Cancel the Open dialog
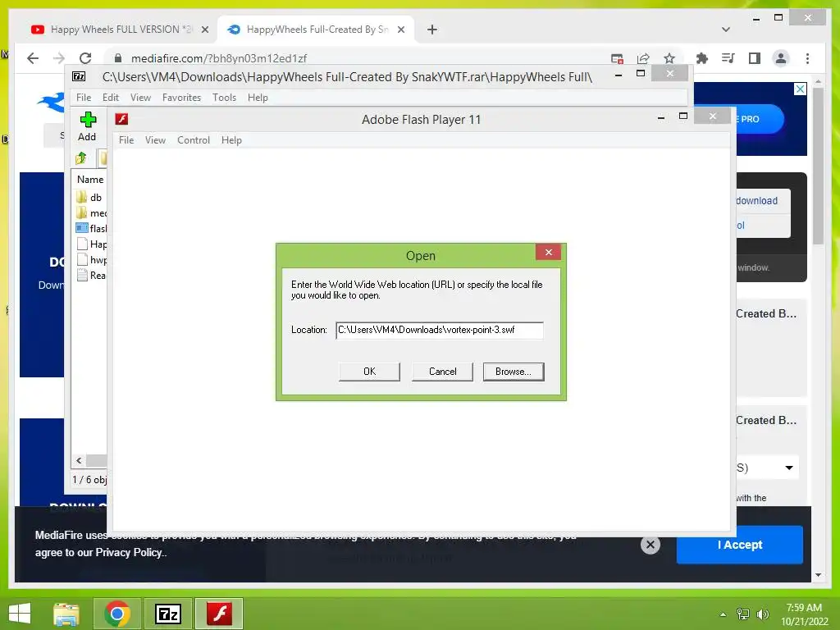Screen dimensions: 840x630 point(442,372)
